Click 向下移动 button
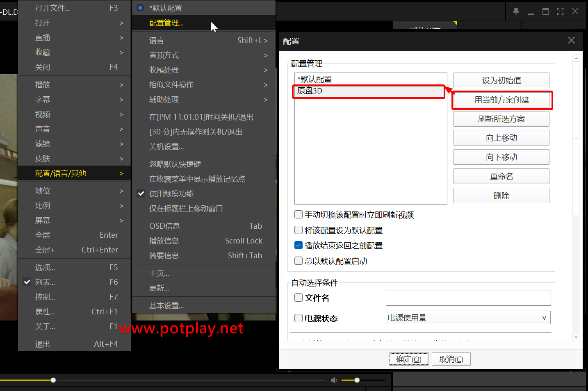Screen dimensions: 588x391 coord(501,157)
